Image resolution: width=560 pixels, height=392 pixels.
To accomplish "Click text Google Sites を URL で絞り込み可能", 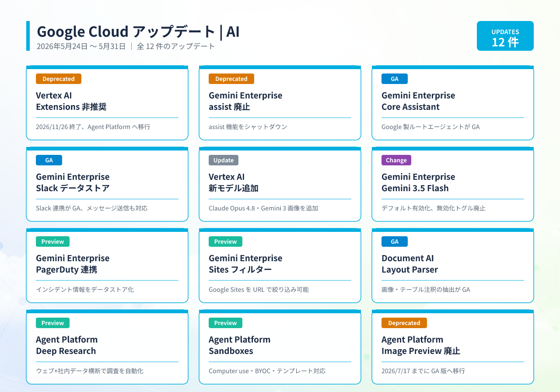I will point(259,290).
